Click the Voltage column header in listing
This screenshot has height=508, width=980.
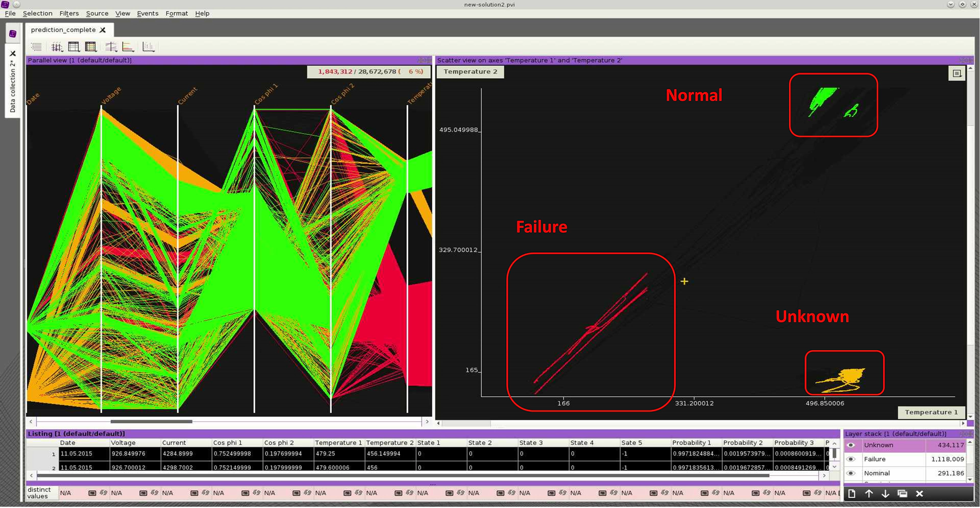click(124, 443)
